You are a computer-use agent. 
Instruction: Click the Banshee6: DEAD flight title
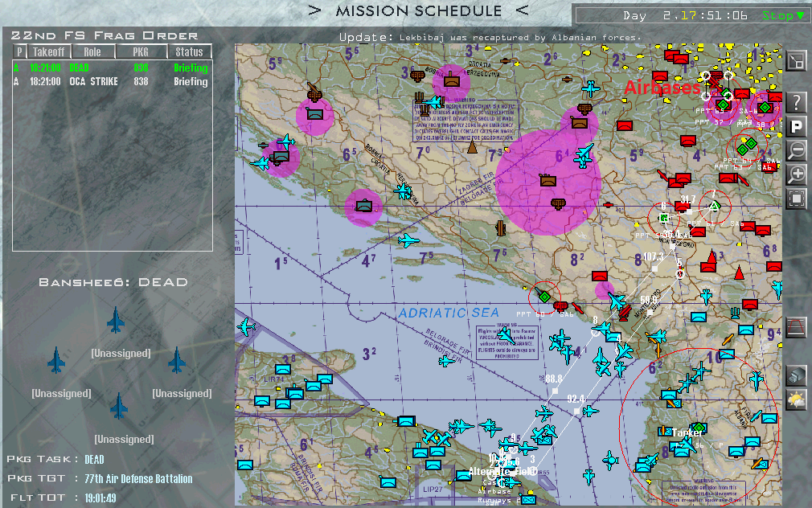pyautogui.click(x=113, y=282)
